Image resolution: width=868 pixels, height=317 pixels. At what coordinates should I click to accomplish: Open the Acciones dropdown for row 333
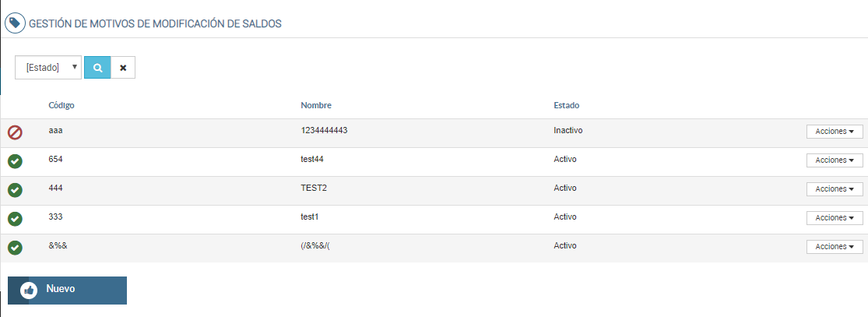[x=835, y=218]
